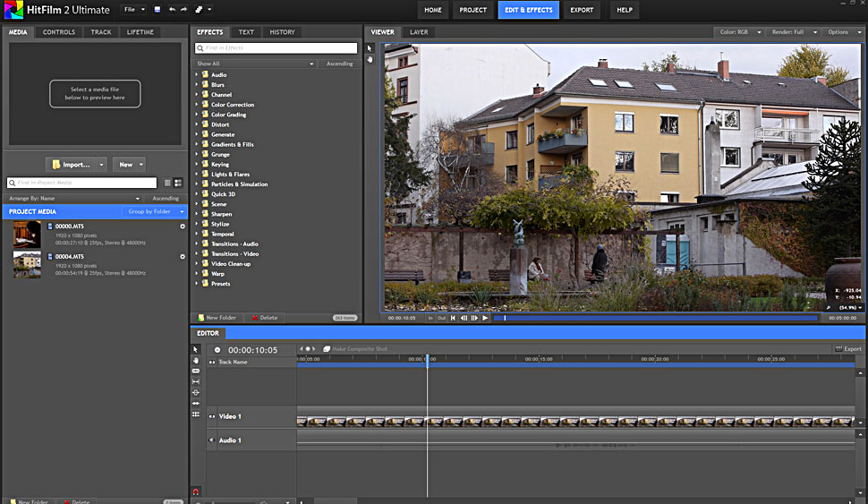
Task: Mute the Audio 1 track
Action: pos(212,440)
